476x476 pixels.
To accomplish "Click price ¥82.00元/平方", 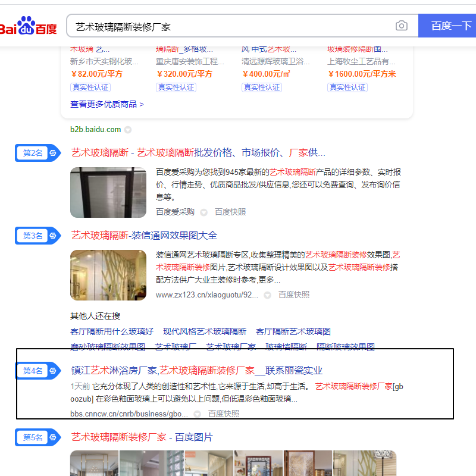I will point(96,74).
